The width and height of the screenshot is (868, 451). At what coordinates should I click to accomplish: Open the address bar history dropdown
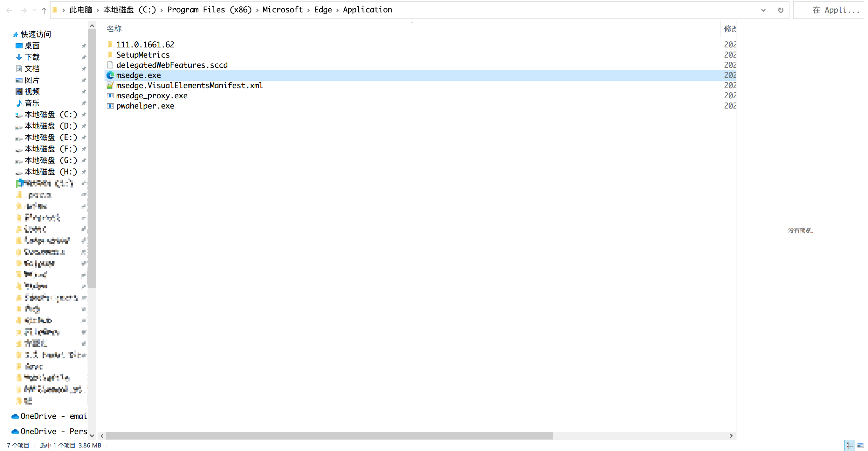click(763, 10)
